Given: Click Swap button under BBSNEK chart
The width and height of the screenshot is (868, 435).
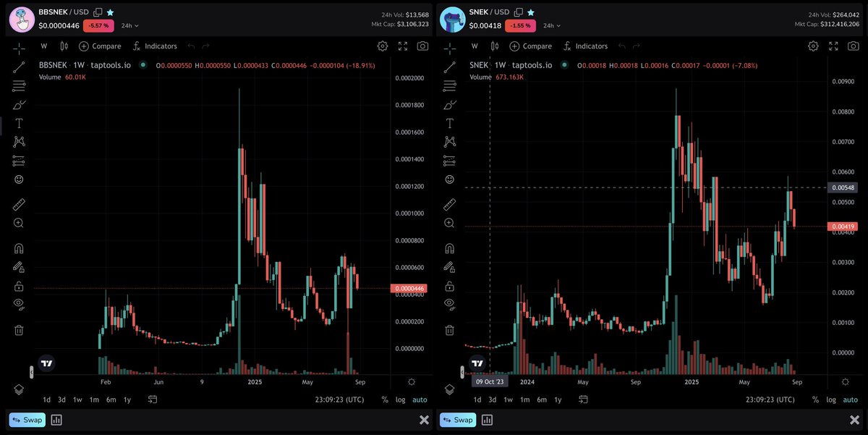Looking at the screenshot, I should 27,420.
